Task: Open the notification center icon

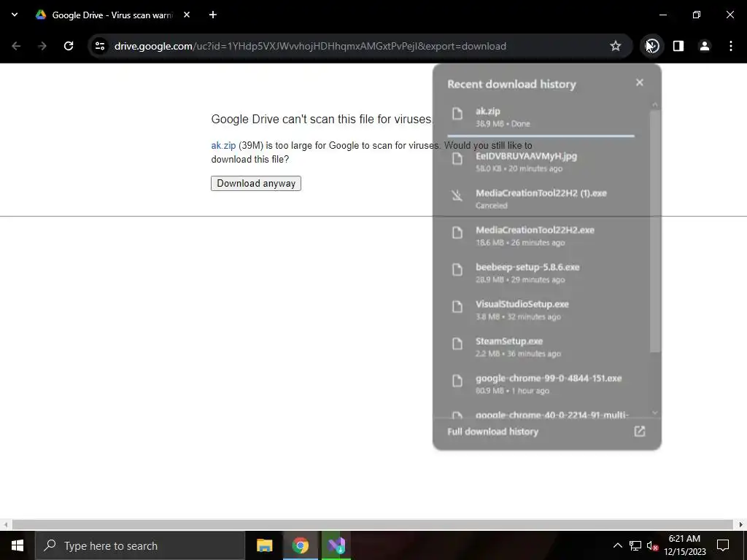Action: (723, 545)
